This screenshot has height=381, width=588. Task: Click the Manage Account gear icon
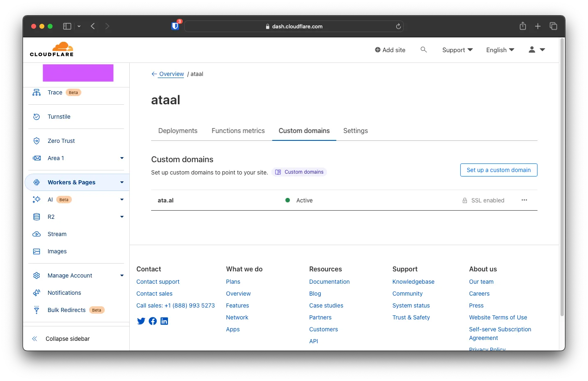[37, 275]
